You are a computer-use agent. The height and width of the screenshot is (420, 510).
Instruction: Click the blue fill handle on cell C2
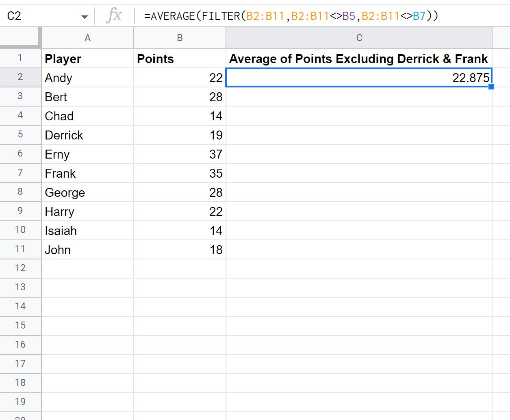(491, 86)
